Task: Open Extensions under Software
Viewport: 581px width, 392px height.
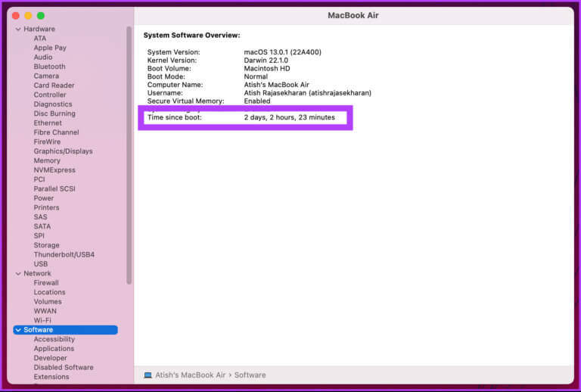Action: coord(51,377)
